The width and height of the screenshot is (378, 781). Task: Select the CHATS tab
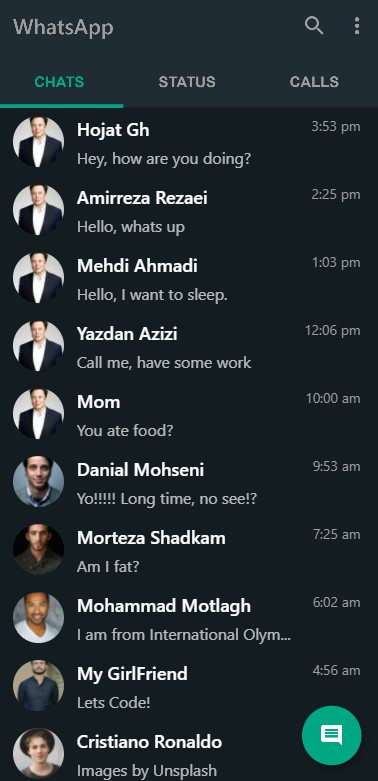click(59, 82)
